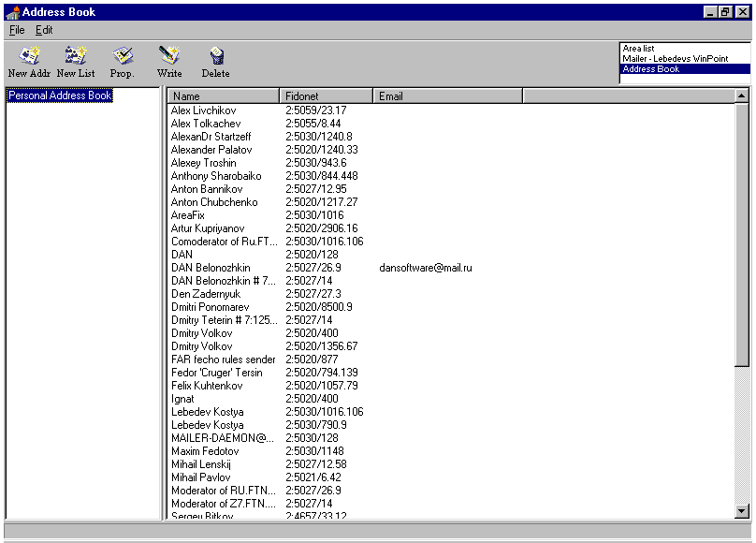Click Fidonet address 2:5059/23.17
The height and width of the screenshot is (543, 756).
[316, 110]
